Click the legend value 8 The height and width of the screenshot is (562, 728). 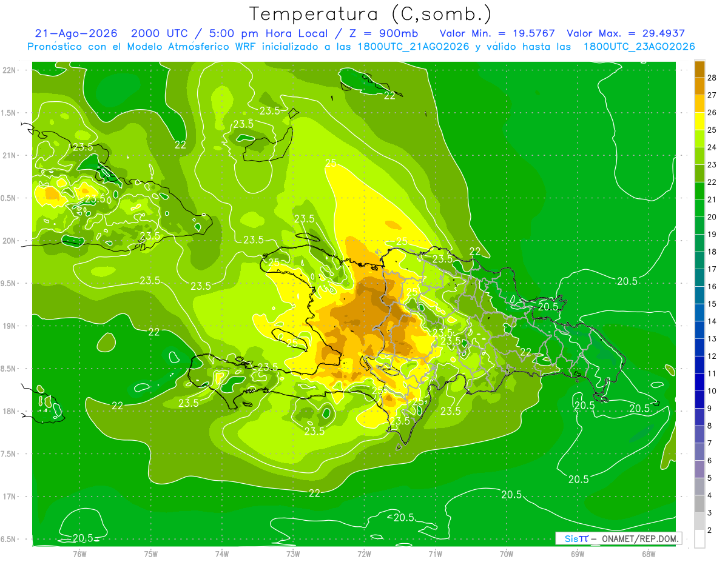click(710, 426)
